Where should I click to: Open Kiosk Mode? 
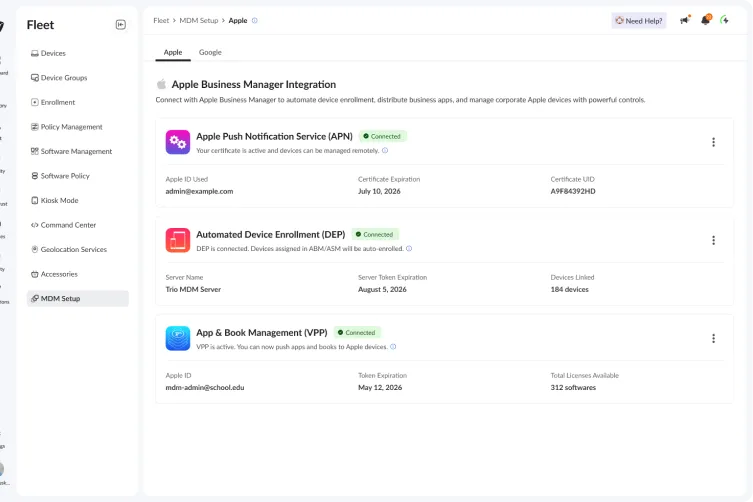(54, 200)
